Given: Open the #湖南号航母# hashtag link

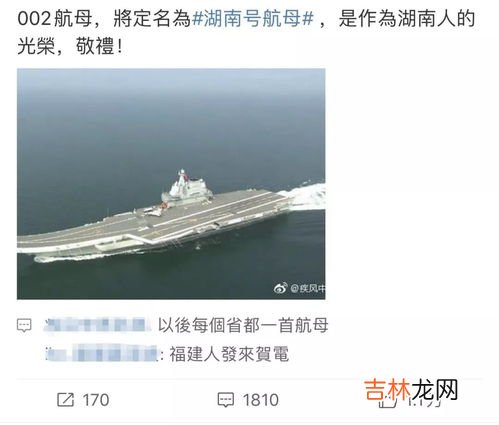Looking at the screenshot, I should click(x=253, y=18).
